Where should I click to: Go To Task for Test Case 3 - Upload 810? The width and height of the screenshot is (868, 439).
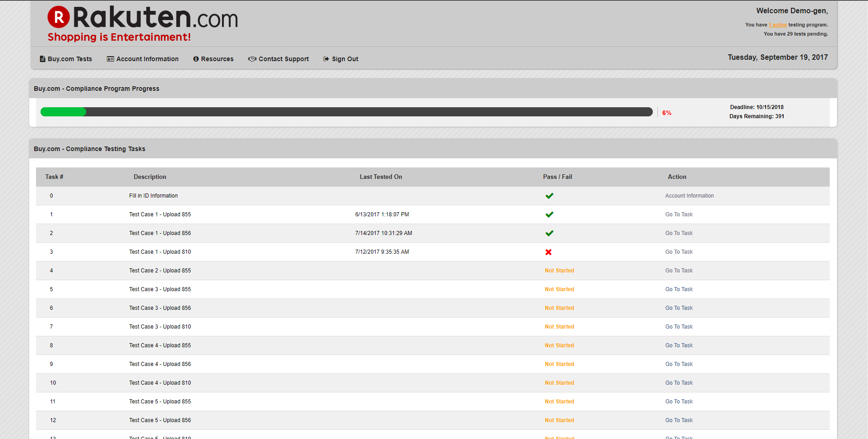679,327
